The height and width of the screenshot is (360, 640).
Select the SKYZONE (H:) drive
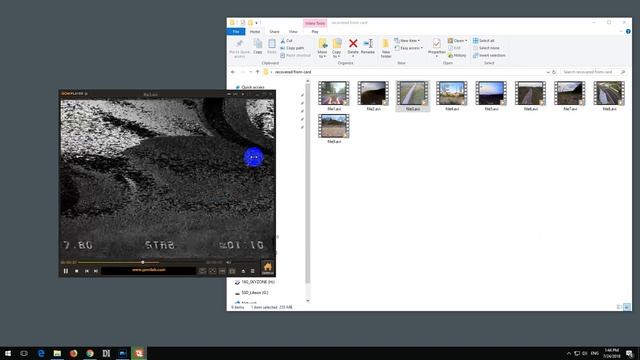coord(255,282)
